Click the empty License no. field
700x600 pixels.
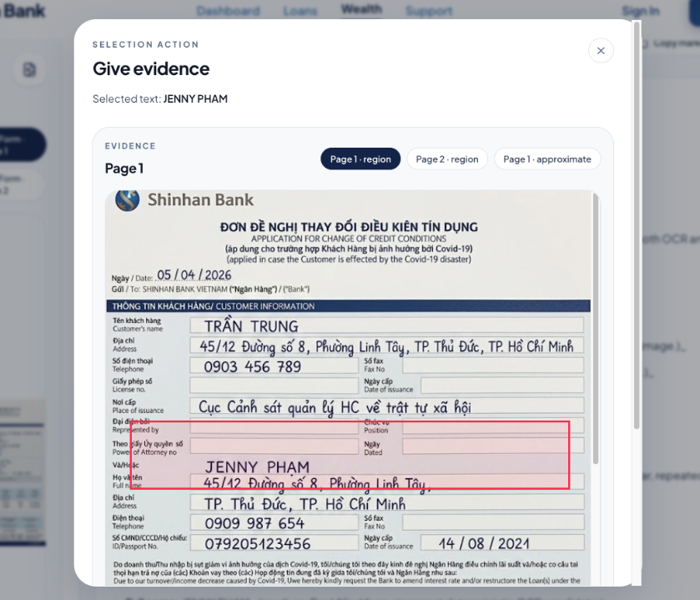[x=274, y=386]
